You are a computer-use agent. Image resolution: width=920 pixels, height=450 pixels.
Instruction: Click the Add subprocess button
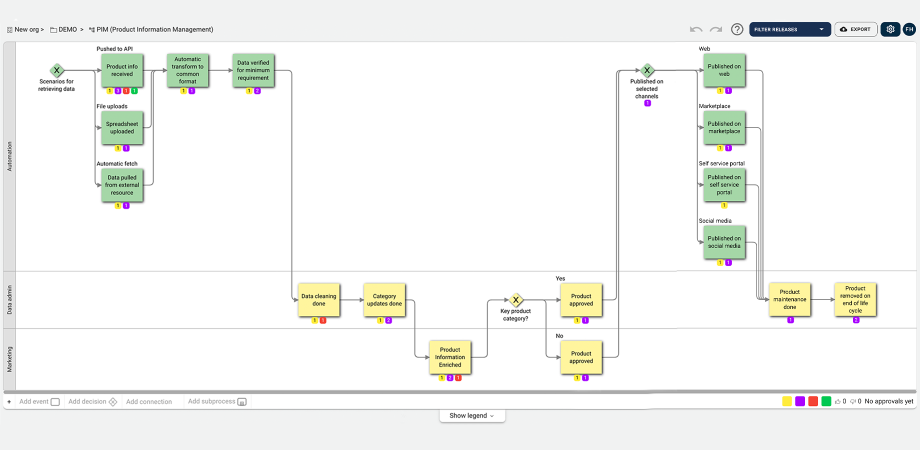(217, 402)
